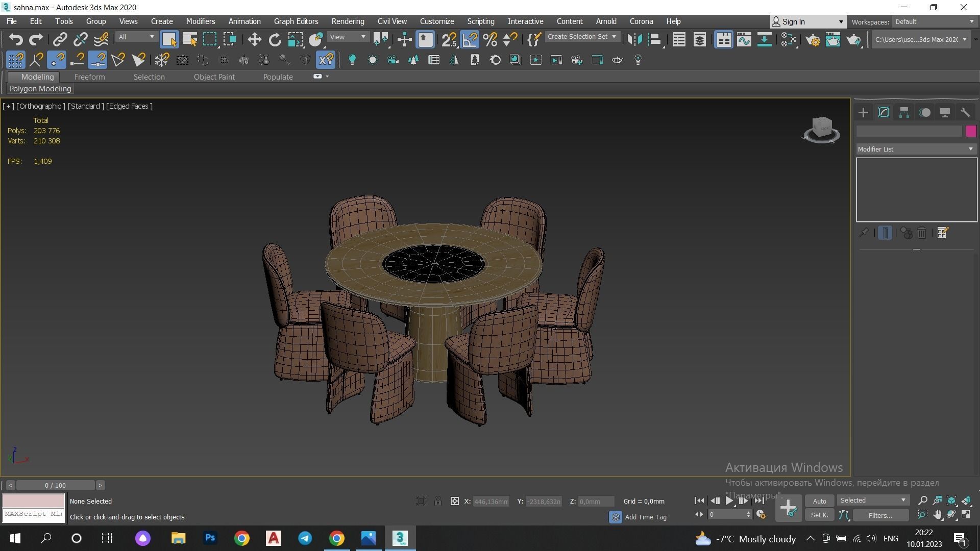This screenshot has width=980, height=551.
Task: Click the Add Time Tag label
Action: click(645, 517)
